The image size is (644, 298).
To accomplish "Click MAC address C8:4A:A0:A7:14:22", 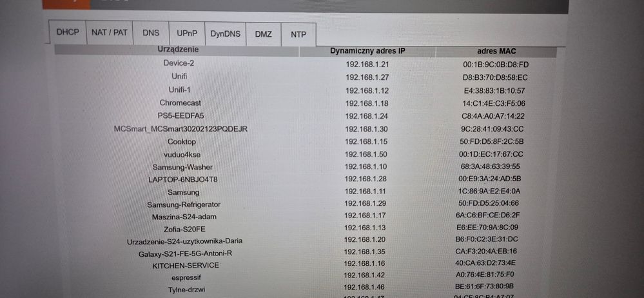I will pyautogui.click(x=493, y=116).
